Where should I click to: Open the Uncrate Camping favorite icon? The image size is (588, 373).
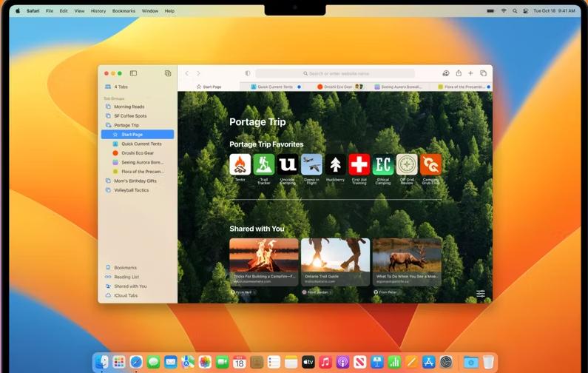click(288, 164)
